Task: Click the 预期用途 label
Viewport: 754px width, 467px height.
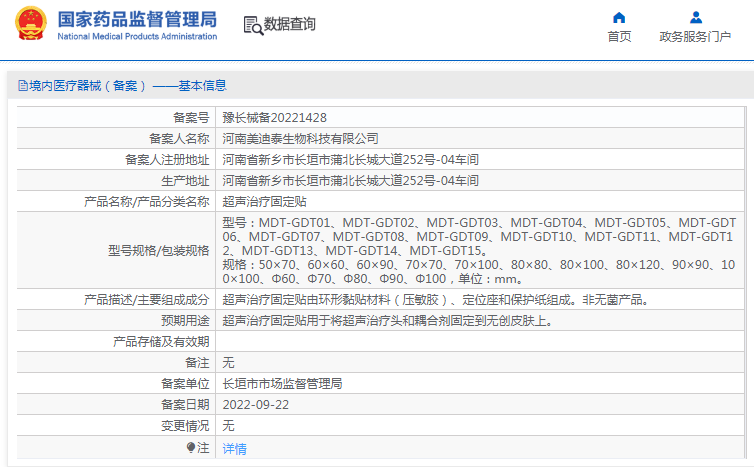Action: 185,321
